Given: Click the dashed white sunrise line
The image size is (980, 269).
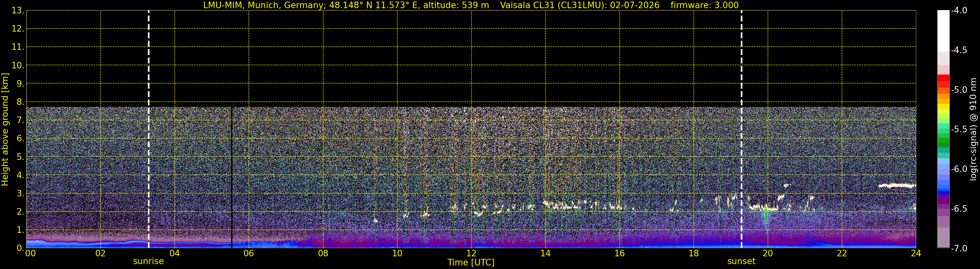Looking at the screenshot, I should tap(149, 129).
